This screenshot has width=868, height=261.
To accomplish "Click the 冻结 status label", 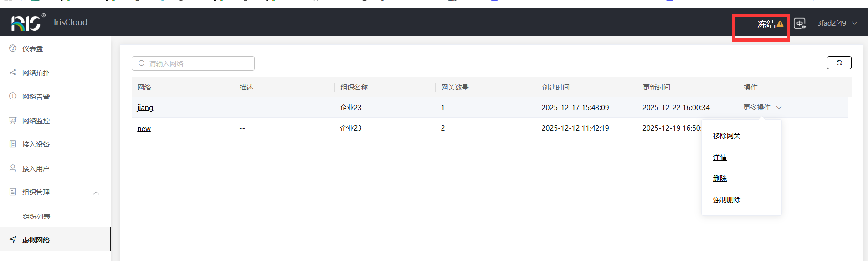I will tap(766, 24).
